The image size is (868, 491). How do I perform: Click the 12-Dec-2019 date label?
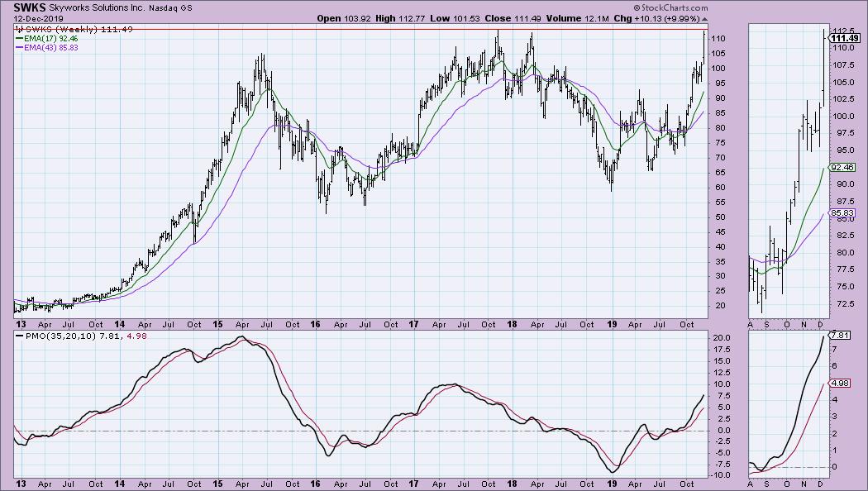[39, 18]
